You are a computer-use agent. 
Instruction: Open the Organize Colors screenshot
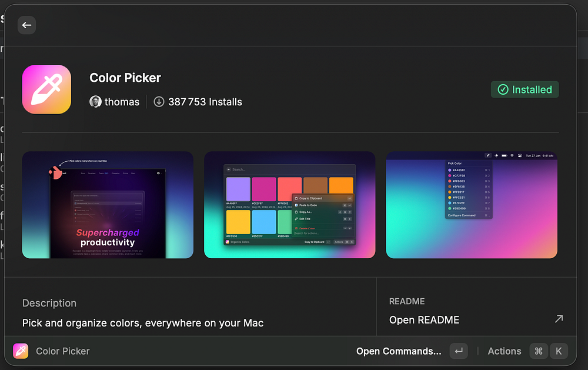coord(289,205)
